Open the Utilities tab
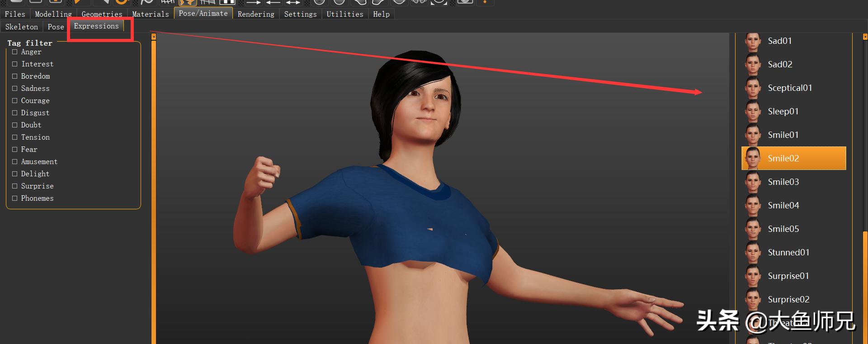 click(345, 14)
